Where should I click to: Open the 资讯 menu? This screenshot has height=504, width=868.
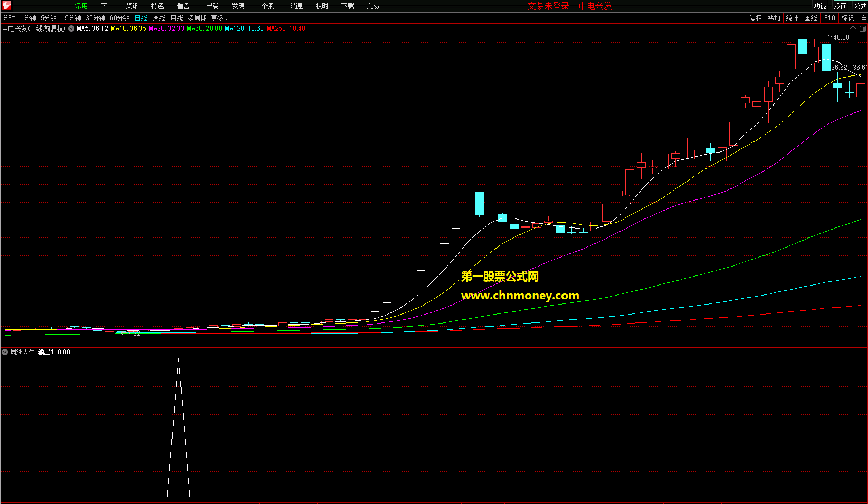(132, 6)
